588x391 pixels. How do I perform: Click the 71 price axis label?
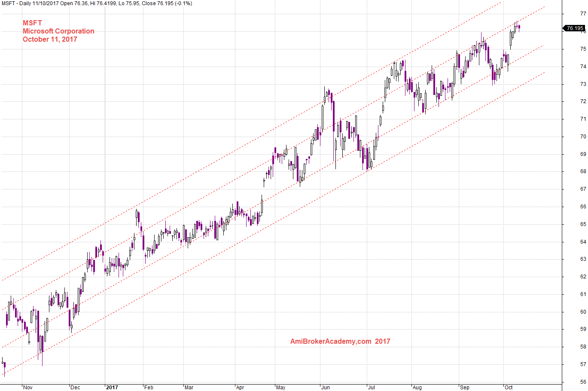pos(583,119)
